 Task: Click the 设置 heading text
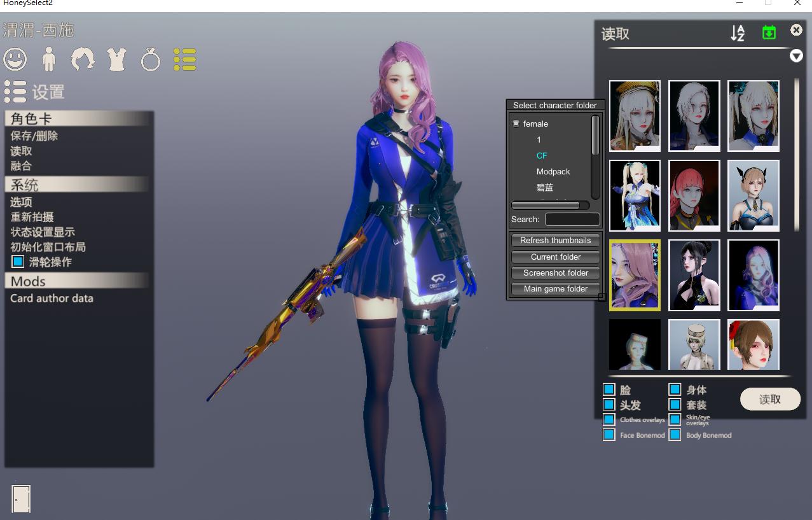point(48,92)
